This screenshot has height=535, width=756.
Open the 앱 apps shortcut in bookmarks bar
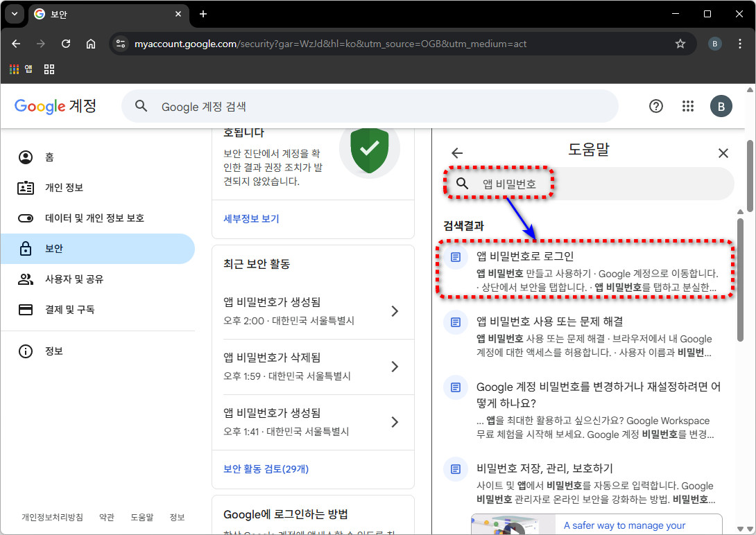[22, 69]
